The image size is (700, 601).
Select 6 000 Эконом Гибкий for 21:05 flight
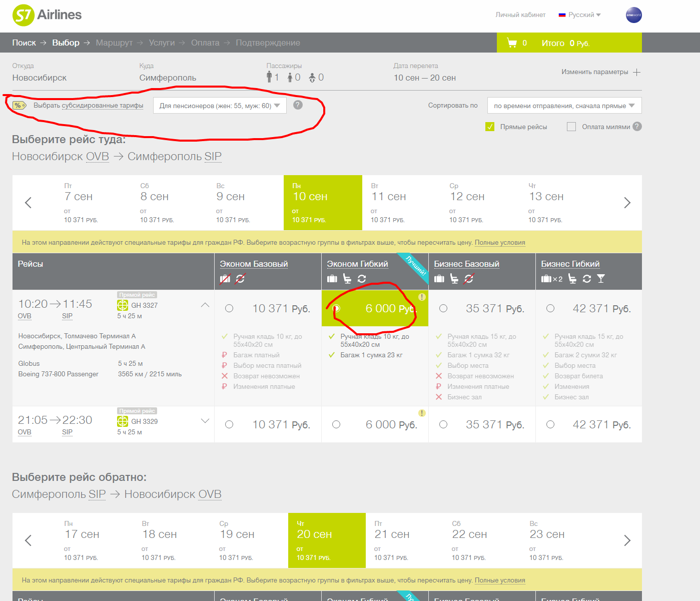click(x=336, y=424)
